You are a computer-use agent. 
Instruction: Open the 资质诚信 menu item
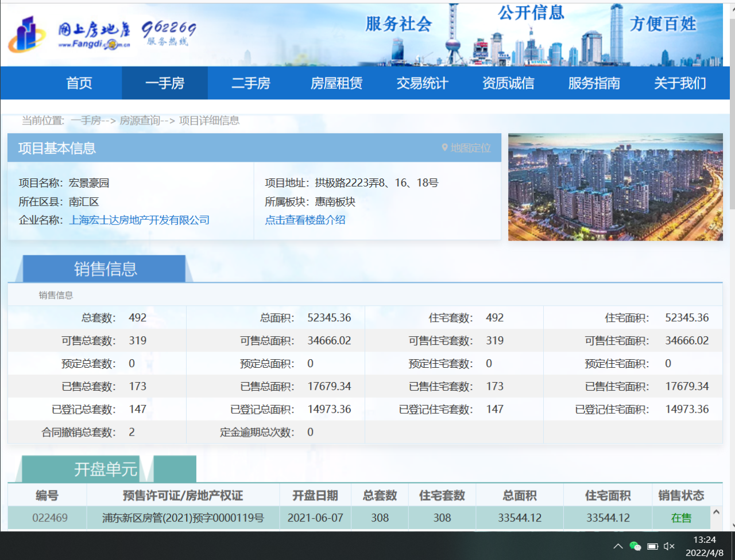tap(508, 83)
